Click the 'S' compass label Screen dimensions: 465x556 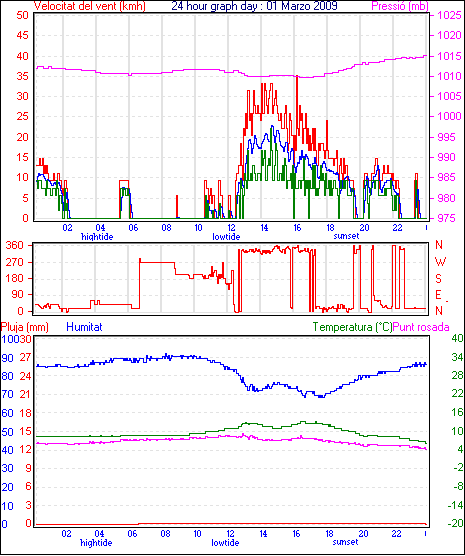tap(438, 279)
